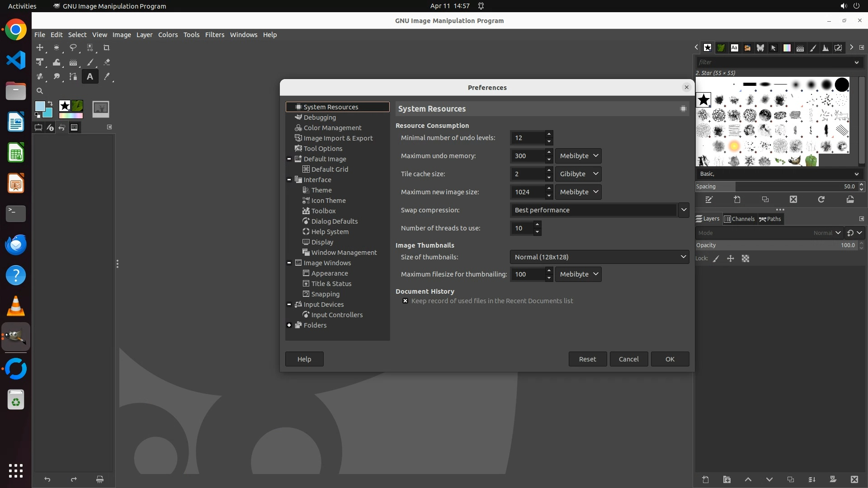Image resolution: width=868 pixels, height=488 pixels.
Task: Open the Size of thumbnails dropdown
Action: (x=599, y=257)
